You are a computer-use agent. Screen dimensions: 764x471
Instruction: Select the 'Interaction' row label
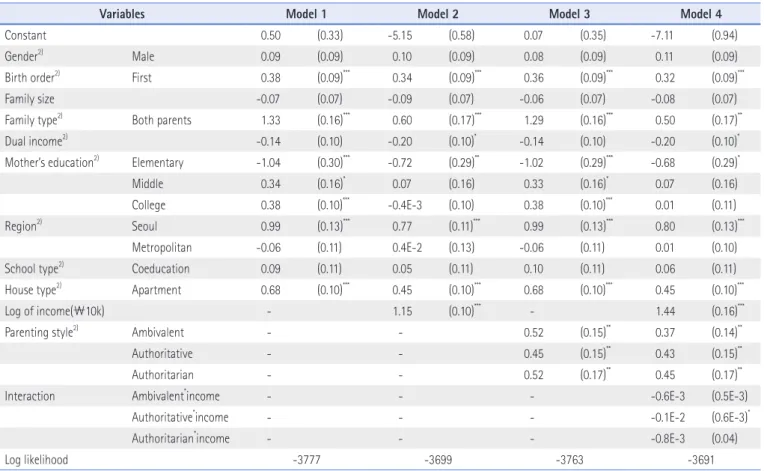click(x=29, y=396)
